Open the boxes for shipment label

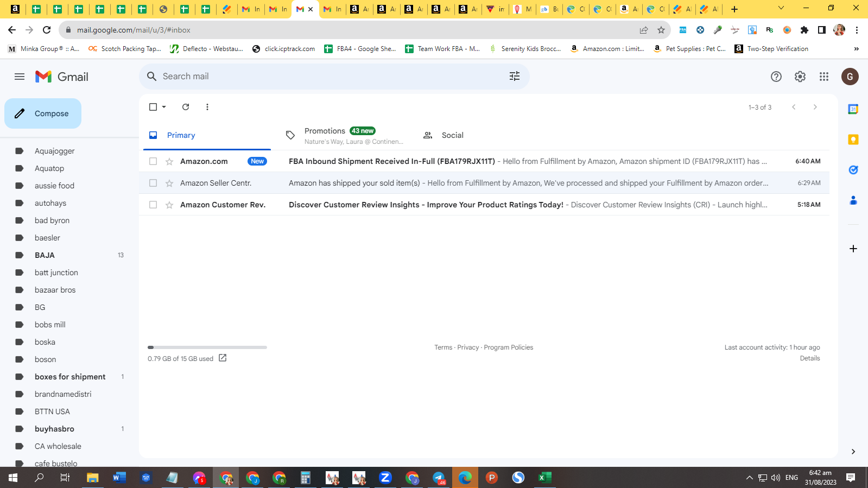tap(69, 377)
